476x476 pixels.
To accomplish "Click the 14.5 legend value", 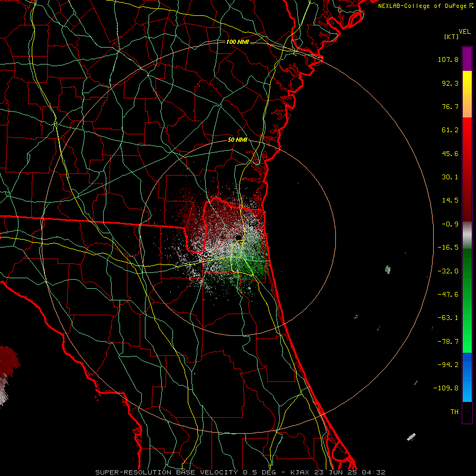I will tap(450, 200).
